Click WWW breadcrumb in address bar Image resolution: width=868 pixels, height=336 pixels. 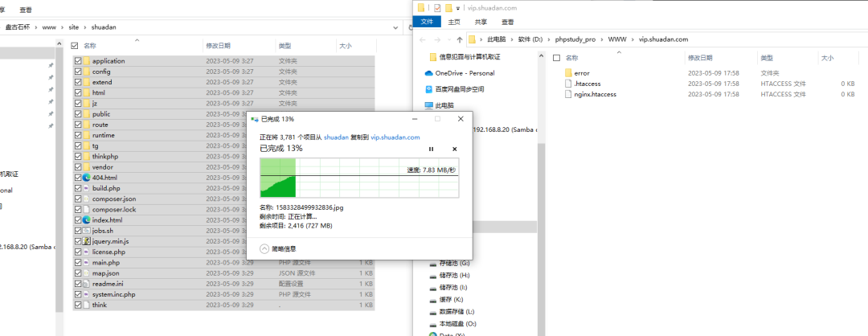(617, 40)
